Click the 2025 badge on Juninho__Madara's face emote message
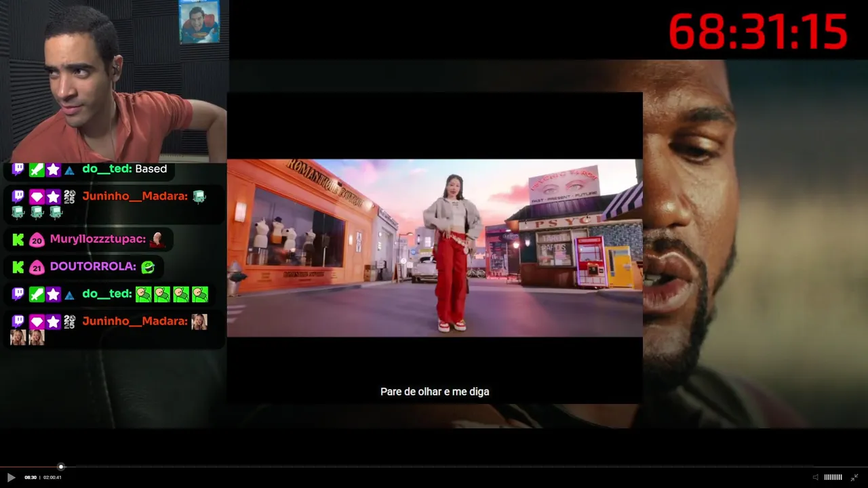Viewport: 868px width, 488px height. (x=69, y=321)
